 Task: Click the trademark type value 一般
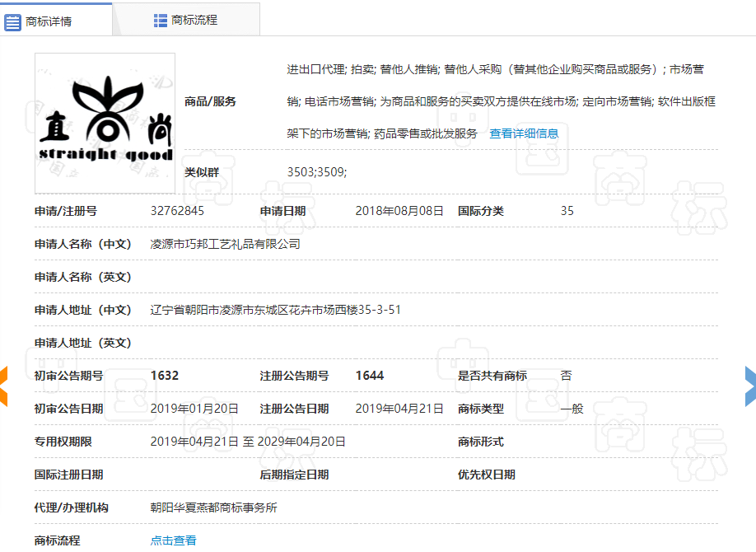(572, 409)
